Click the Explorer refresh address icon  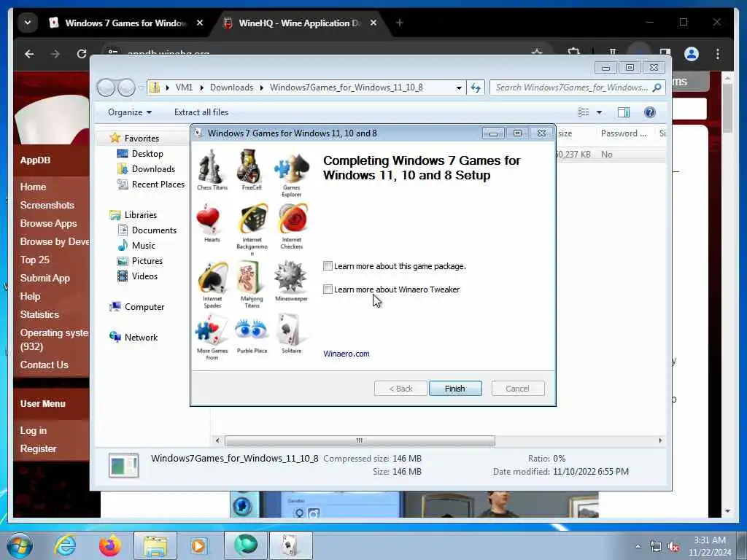click(476, 87)
